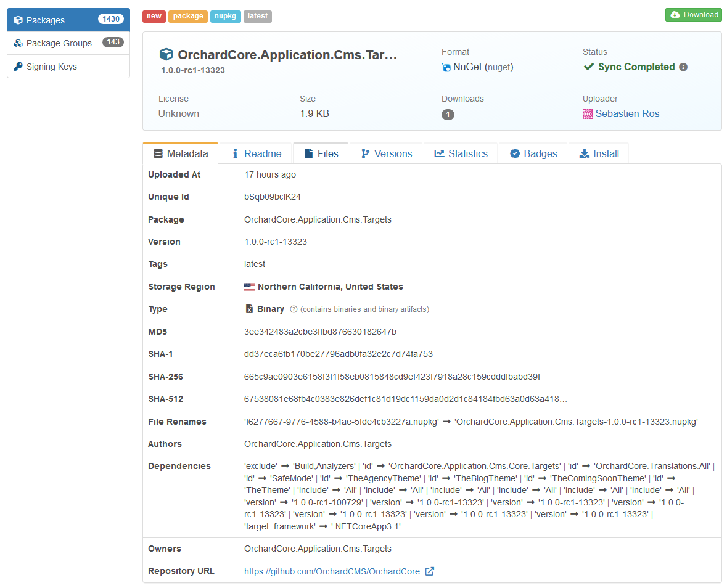
Task: Click the truncated SHA-512 hash value
Action: tap(406, 399)
